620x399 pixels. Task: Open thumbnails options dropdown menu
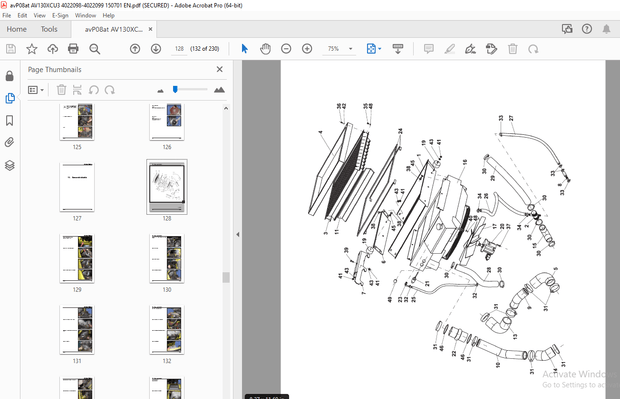click(36, 90)
